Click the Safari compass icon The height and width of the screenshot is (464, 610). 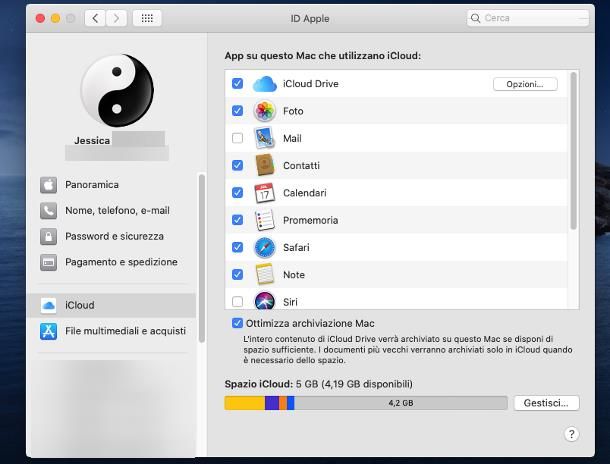pyautogui.click(x=265, y=247)
